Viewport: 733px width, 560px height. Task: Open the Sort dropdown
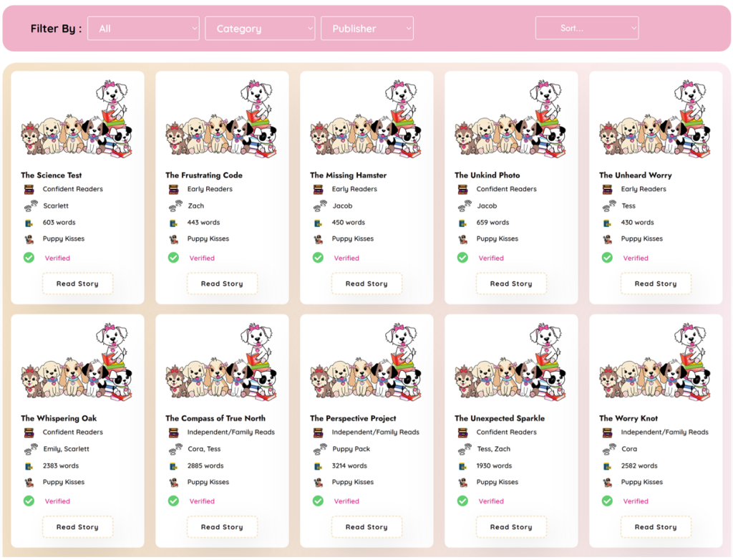point(586,29)
